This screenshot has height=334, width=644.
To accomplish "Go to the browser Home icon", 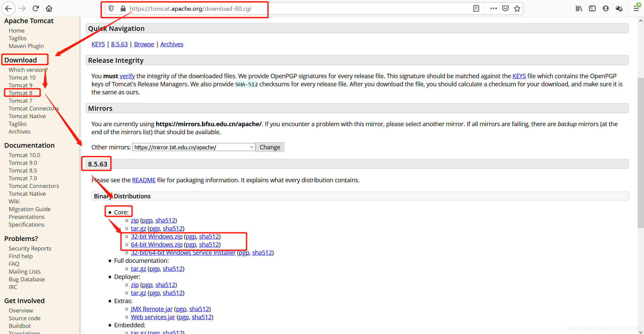I will pyautogui.click(x=49, y=8).
